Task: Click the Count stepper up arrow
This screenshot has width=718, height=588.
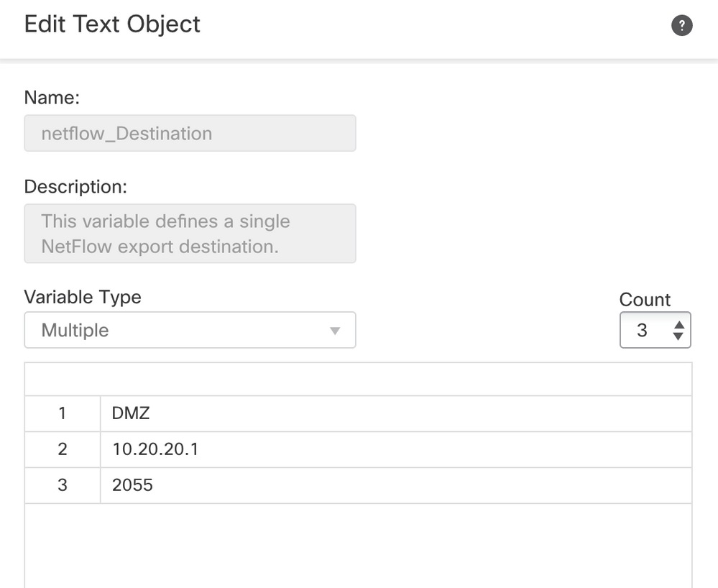Action: (x=678, y=324)
